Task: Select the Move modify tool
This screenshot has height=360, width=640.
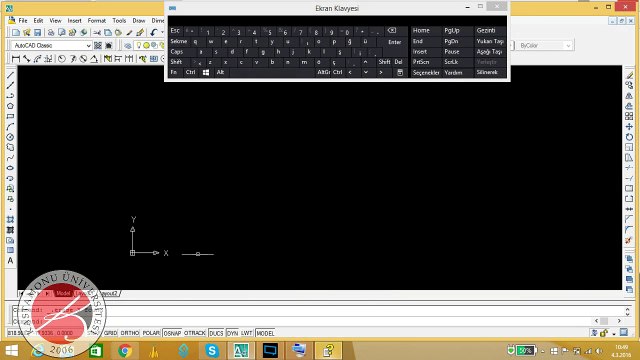Action: [629, 127]
